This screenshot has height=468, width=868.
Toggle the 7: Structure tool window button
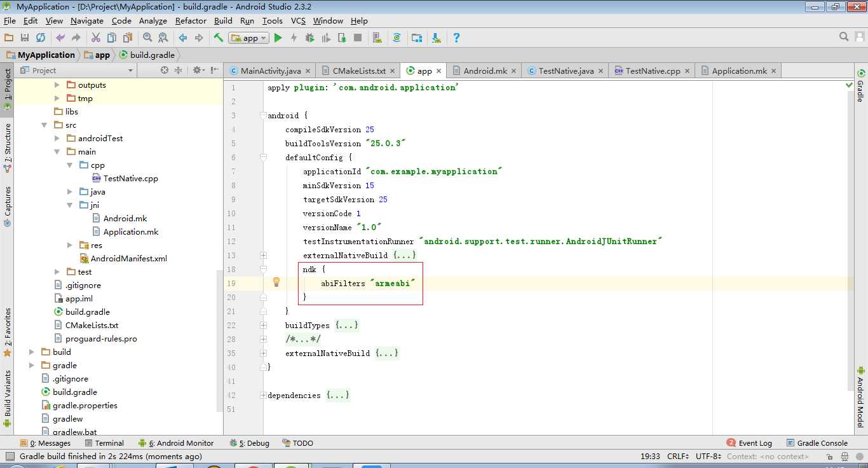click(x=7, y=147)
